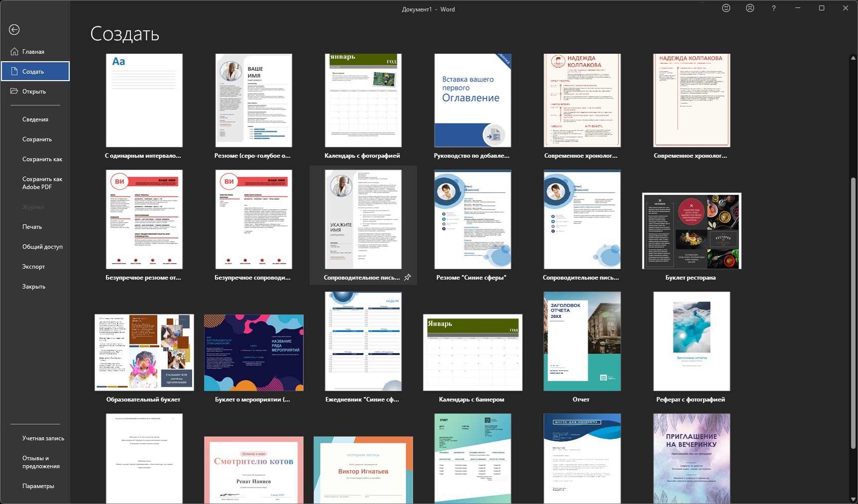Click the folder icon beside Открыть

(x=14, y=91)
